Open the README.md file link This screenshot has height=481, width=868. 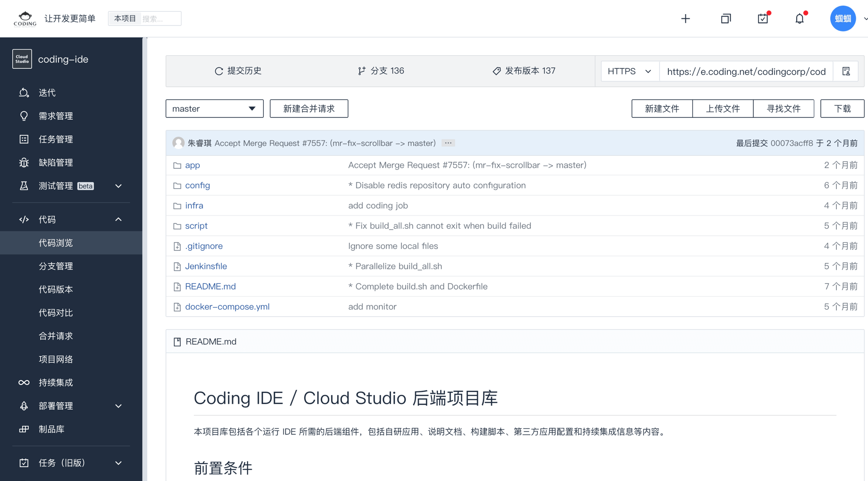(x=210, y=286)
